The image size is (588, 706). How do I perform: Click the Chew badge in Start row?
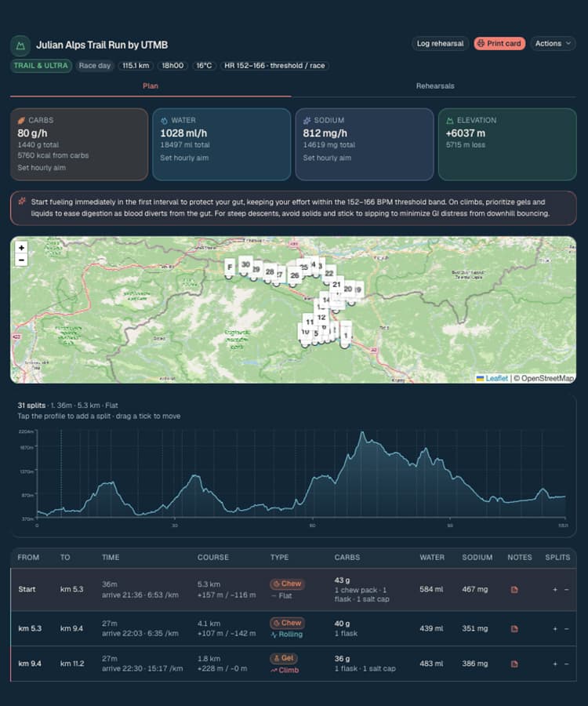pos(288,584)
